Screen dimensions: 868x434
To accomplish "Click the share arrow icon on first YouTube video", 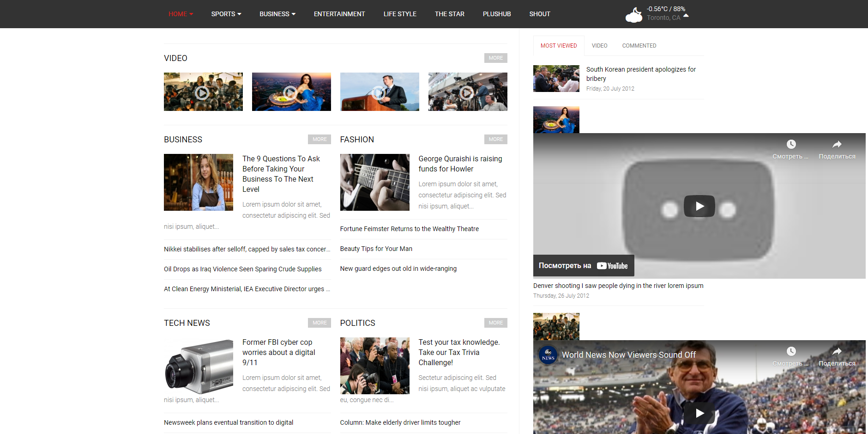I will click(837, 145).
